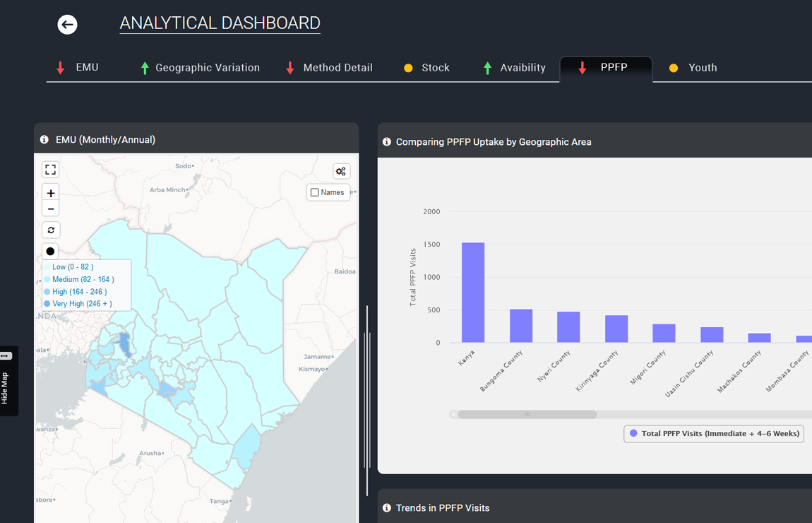Image resolution: width=812 pixels, height=523 pixels.
Task: Click the chart horizontal scrollbar handle
Action: 527,415
